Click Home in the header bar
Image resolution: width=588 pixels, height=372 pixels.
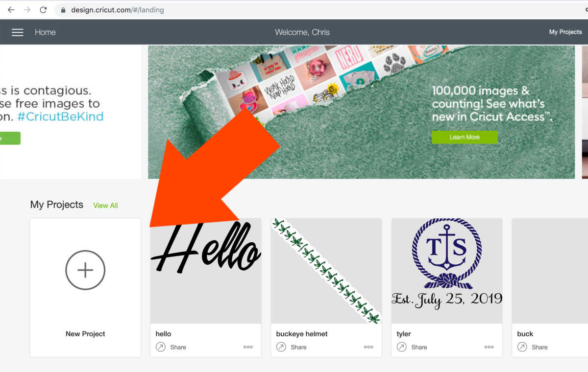[x=45, y=32]
